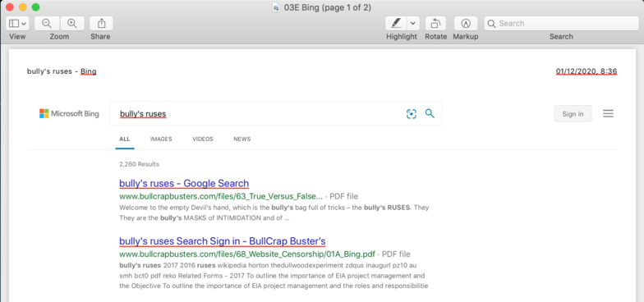This screenshot has width=644, height=302.
Task: Click the Preview Search field
Action: pyautogui.click(x=561, y=23)
